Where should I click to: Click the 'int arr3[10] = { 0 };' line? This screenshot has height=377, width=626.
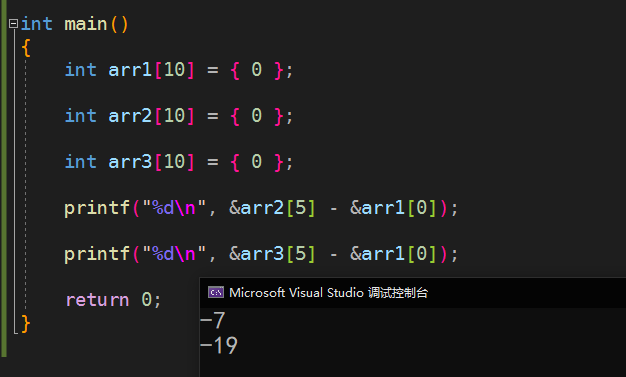click(x=179, y=162)
